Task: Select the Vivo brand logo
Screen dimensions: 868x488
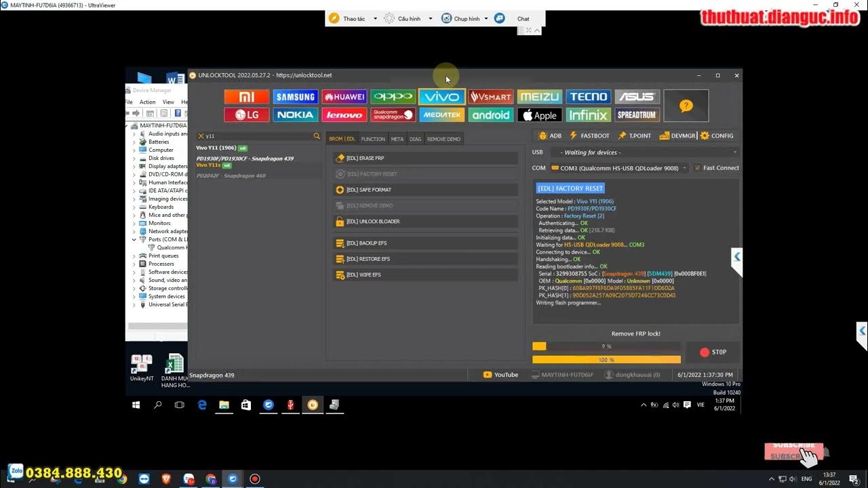Action: (442, 97)
